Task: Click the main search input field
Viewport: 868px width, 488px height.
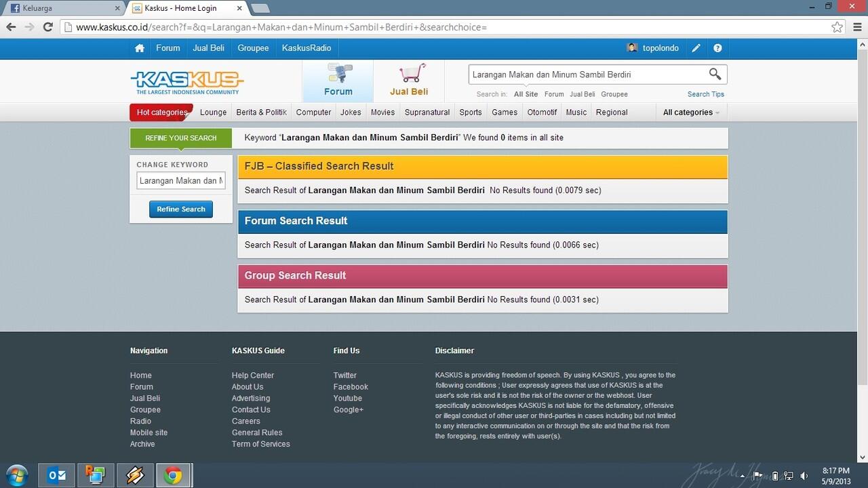Action: [x=587, y=75]
